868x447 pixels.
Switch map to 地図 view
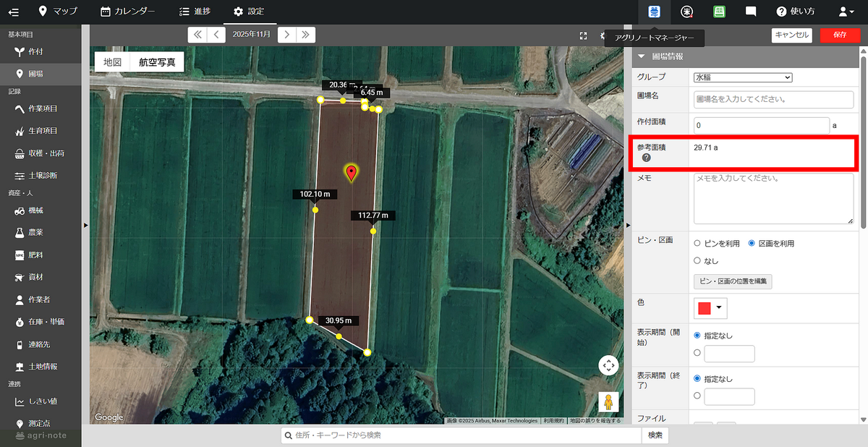(112, 62)
